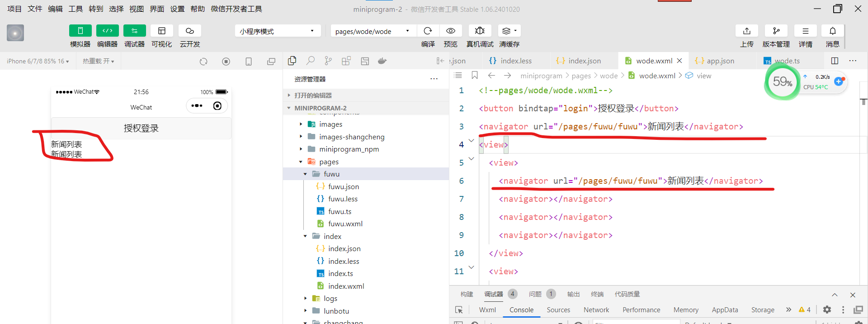Open fuwu.wxml file in the explorer

pyautogui.click(x=345, y=224)
